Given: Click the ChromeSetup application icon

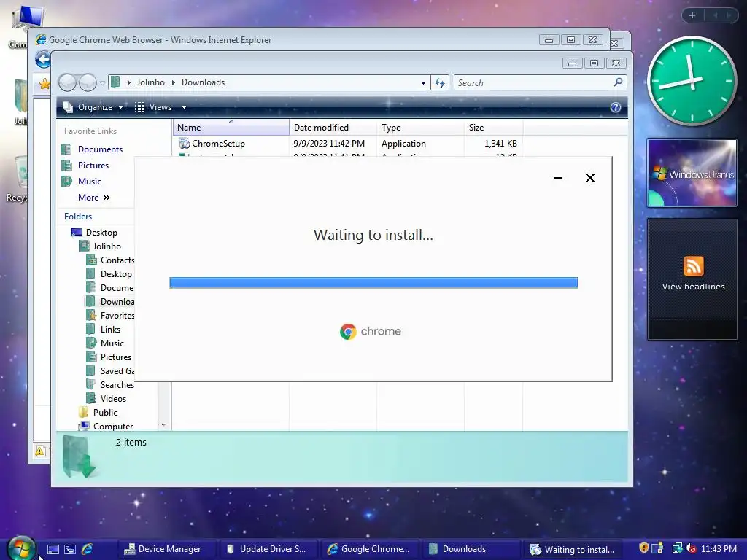Looking at the screenshot, I should coord(185,143).
